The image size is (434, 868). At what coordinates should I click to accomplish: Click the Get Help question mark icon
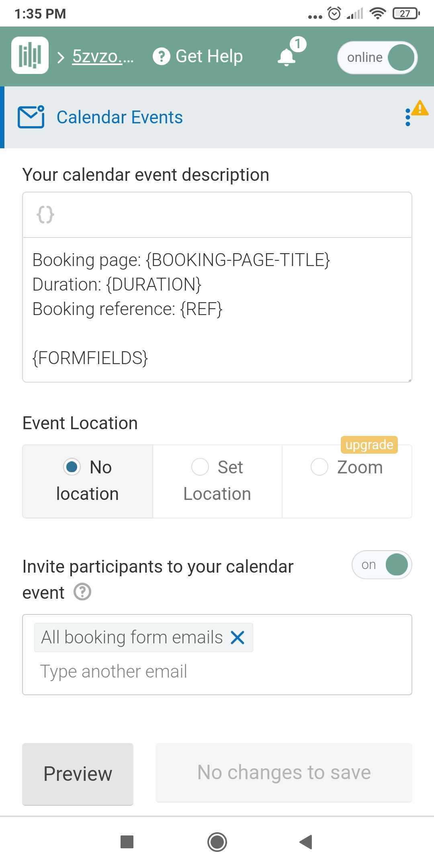tap(161, 56)
